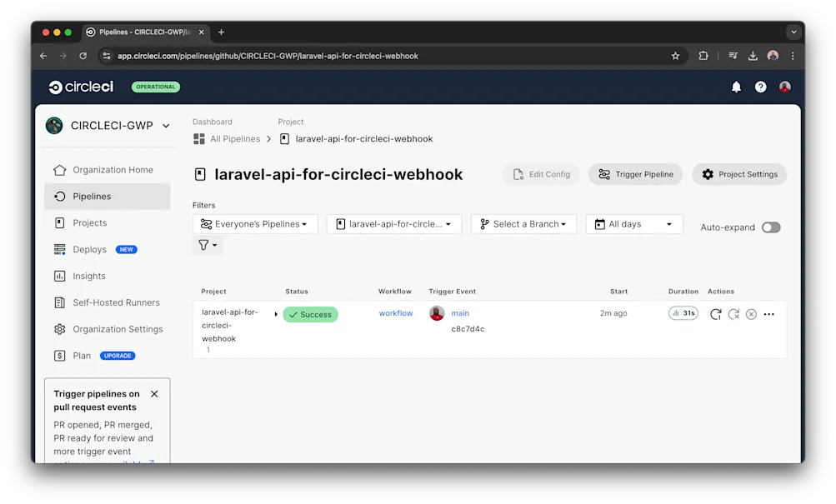This screenshot has height=504, width=836.
Task: Open Select a Branch dropdown
Action: [523, 224]
